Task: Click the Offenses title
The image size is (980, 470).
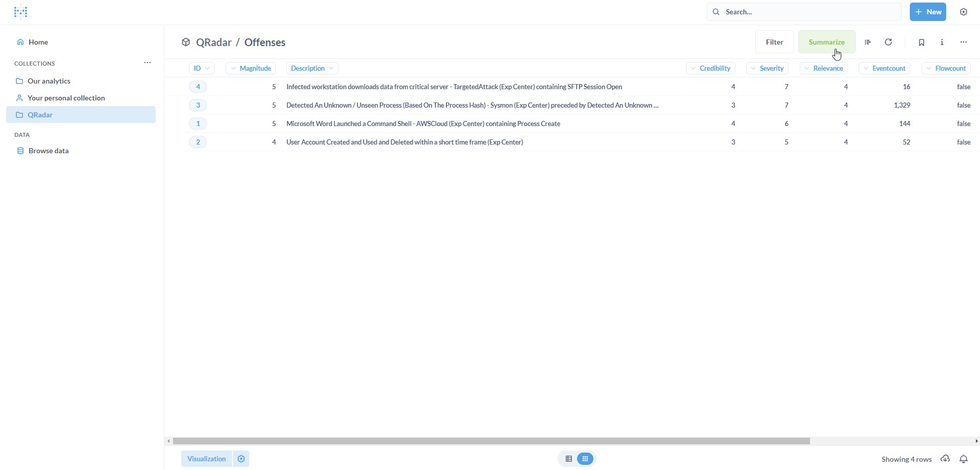Action: pyautogui.click(x=265, y=43)
